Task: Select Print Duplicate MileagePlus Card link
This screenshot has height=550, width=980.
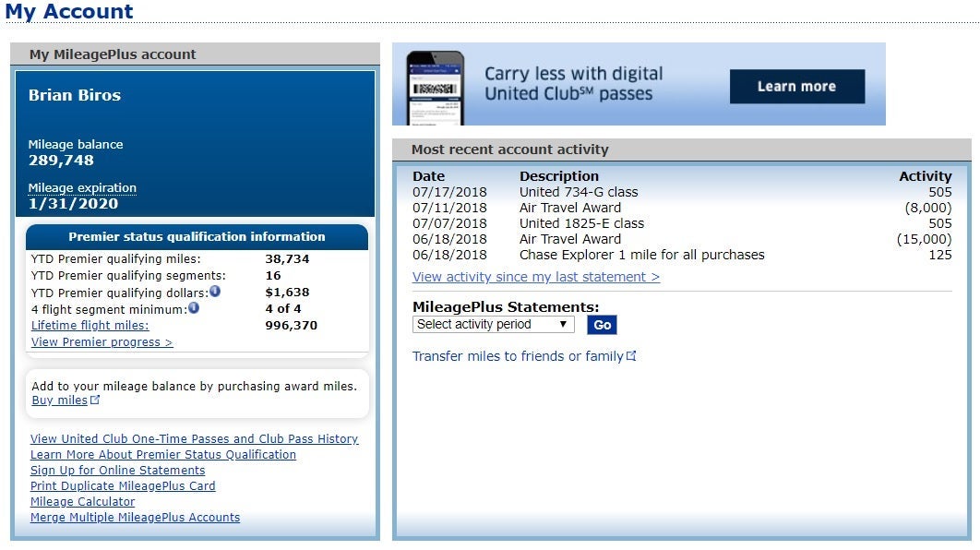Action: pyautogui.click(x=123, y=486)
